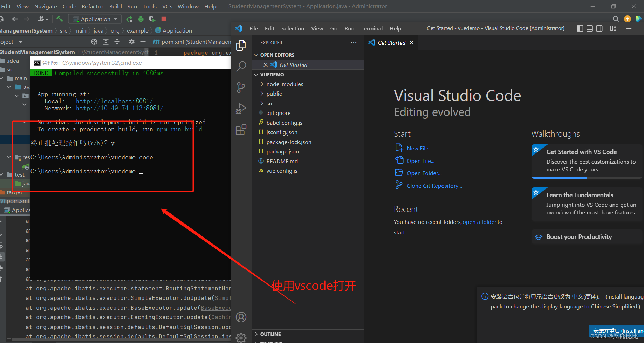Open VS Code Customize Layout icon
This screenshot has width=644, height=343.
point(613,28)
